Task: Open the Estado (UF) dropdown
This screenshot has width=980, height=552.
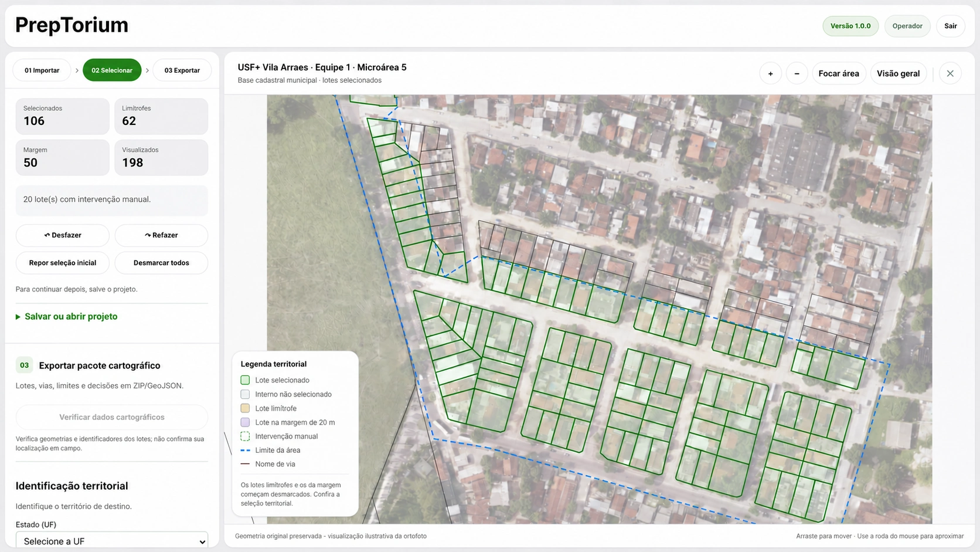Action: click(x=112, y=541)
